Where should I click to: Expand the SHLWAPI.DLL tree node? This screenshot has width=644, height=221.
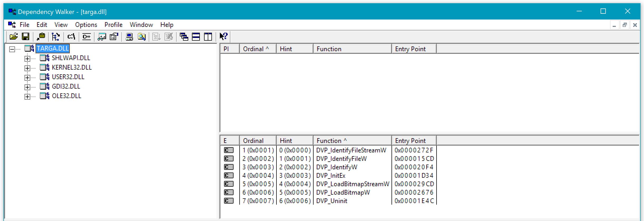click(x=27, y=59)
